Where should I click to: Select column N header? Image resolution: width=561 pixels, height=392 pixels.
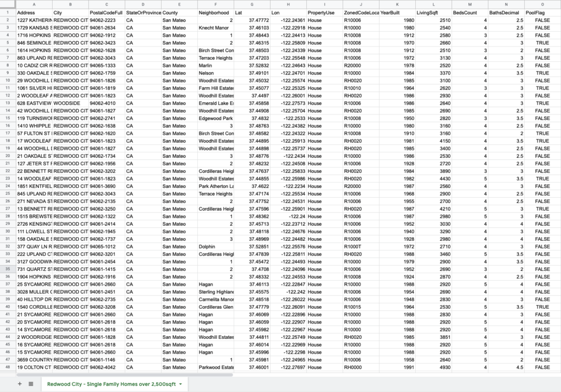point(506,4)
